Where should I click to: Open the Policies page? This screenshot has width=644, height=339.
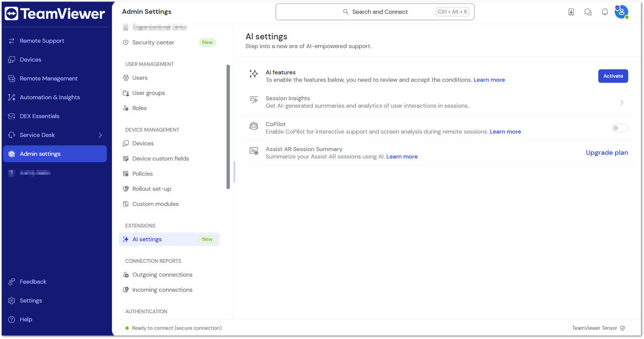point(142,174)
